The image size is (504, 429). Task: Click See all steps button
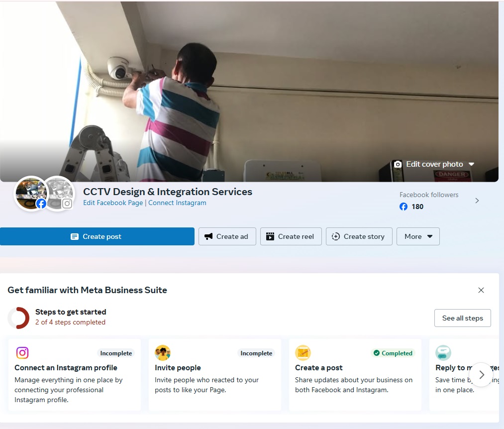tap(463, 318)
